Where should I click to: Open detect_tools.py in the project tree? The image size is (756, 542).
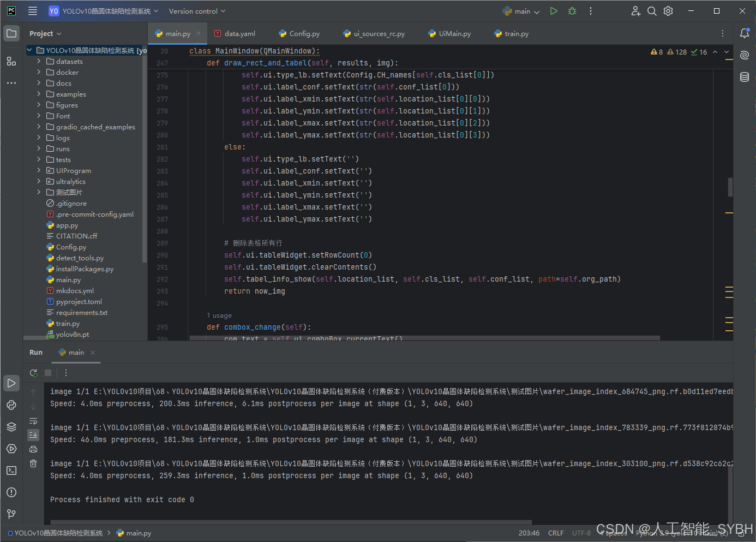[80, 258]
